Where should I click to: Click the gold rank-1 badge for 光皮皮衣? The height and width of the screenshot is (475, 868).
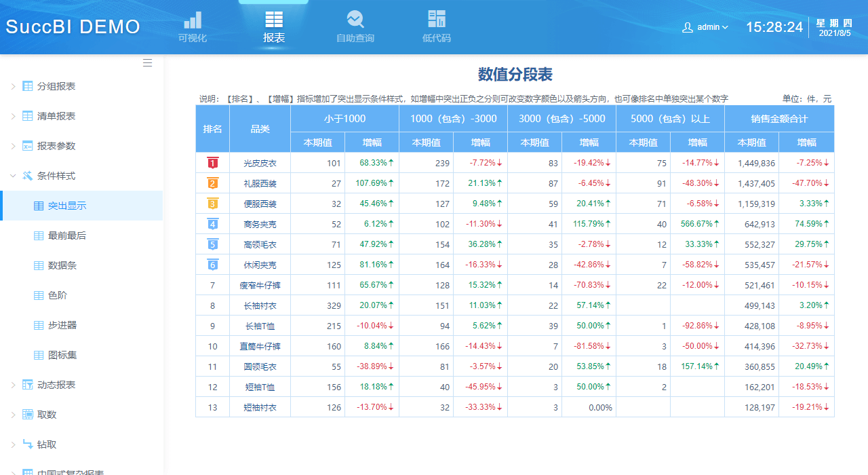(212, 163)
